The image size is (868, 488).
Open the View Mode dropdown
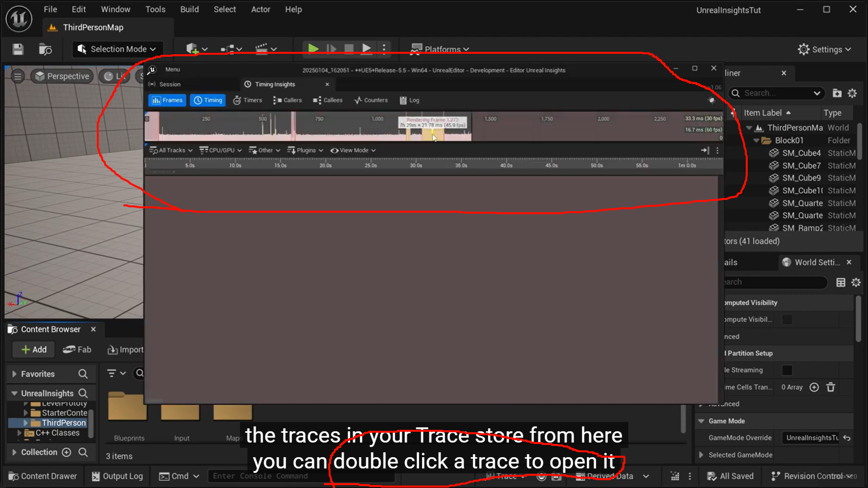pos(353,150)
